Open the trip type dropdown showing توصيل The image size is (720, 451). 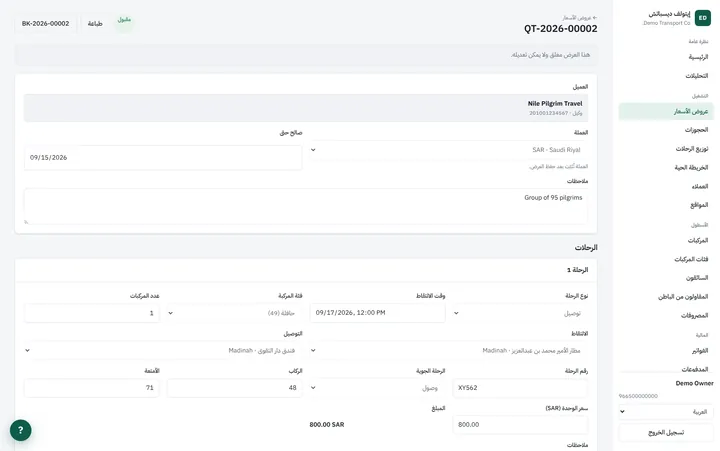point(520,313)
